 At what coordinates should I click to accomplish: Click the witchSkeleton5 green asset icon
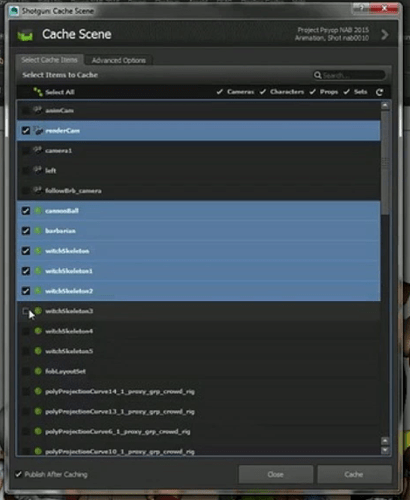[x=38, y=351]
